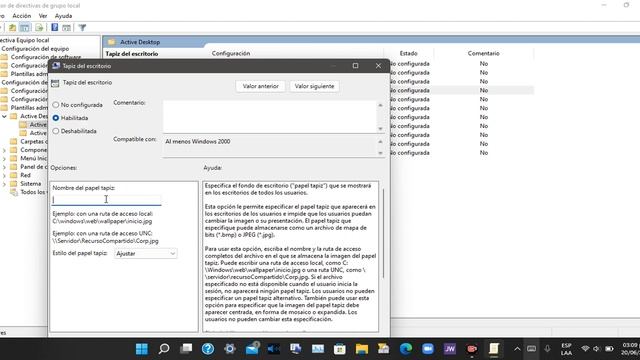The image size is (640, 360).
Task: Click the battery tray icon
Action: [x=609, y=349]
